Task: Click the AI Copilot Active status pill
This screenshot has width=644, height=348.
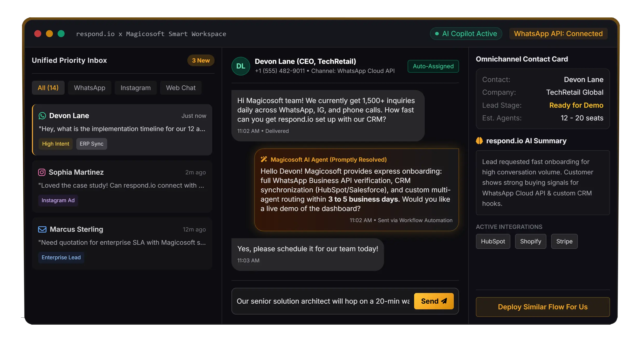Action: (x=466, y=34)
